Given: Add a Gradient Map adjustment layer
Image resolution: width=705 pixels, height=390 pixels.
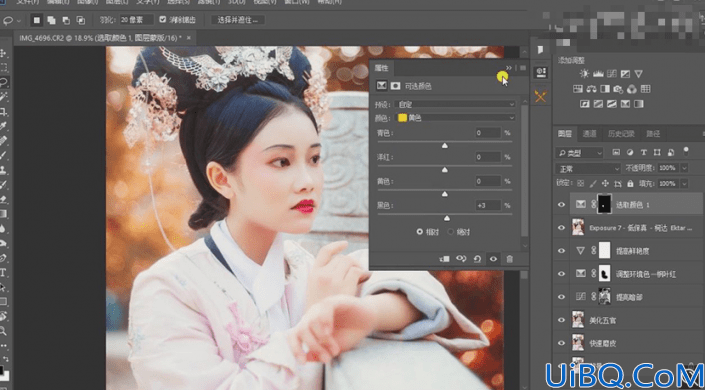Looking at the screenshot, I should coord(638,104).
